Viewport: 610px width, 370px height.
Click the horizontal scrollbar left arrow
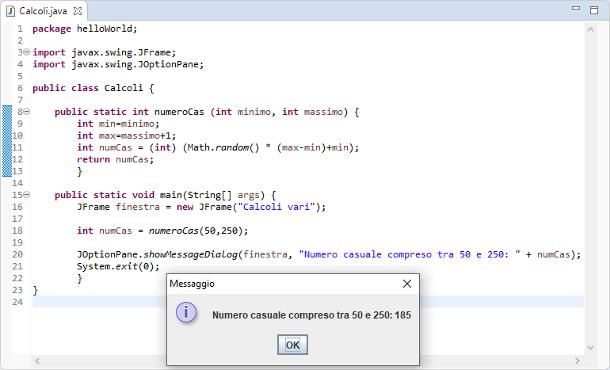[37, 361]
